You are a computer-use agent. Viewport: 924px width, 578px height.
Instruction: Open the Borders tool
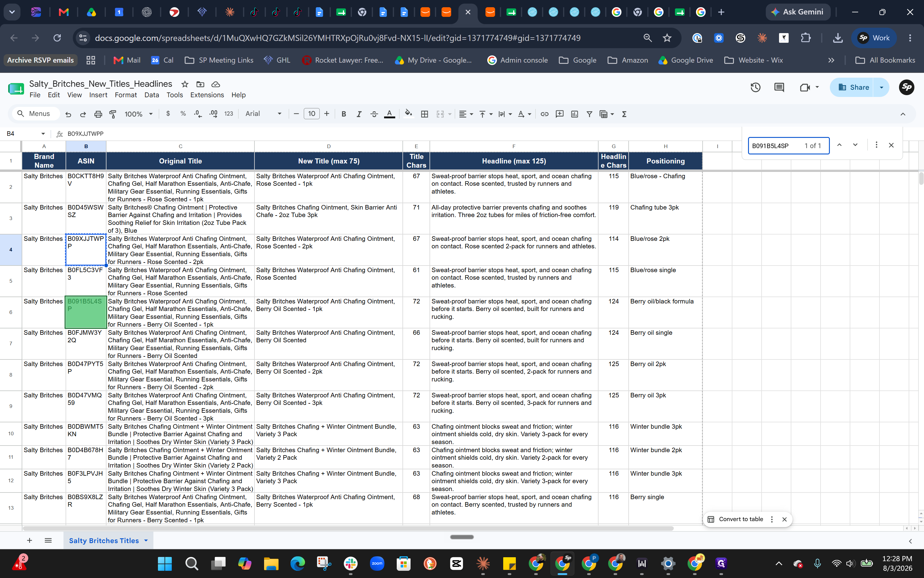tap(425, 114)
